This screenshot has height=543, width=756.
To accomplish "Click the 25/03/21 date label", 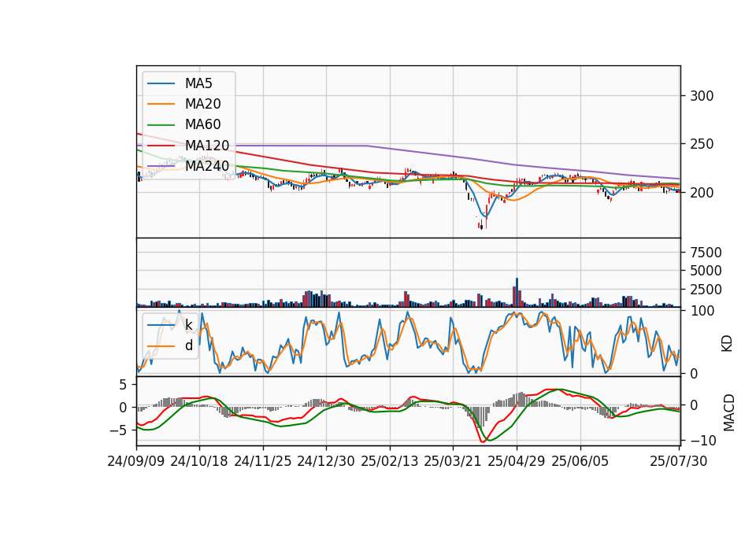I will pyautogui.click(x=453, y=461).
